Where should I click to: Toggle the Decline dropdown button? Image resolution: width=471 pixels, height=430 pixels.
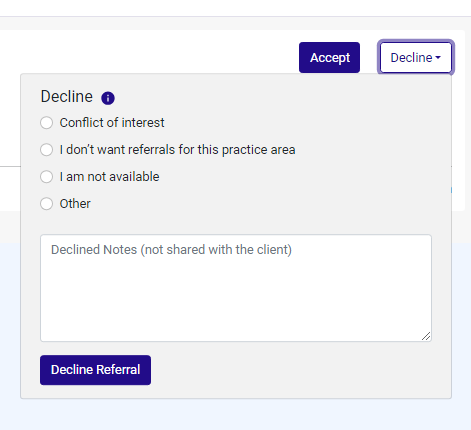click(x=416, y=57)
